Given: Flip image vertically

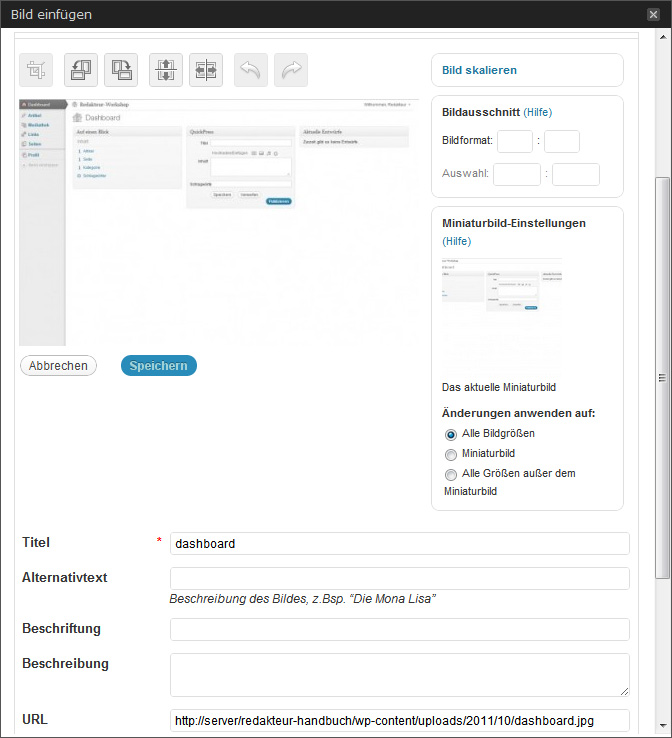Looking at the screenshot, I should tap(165, 70).
